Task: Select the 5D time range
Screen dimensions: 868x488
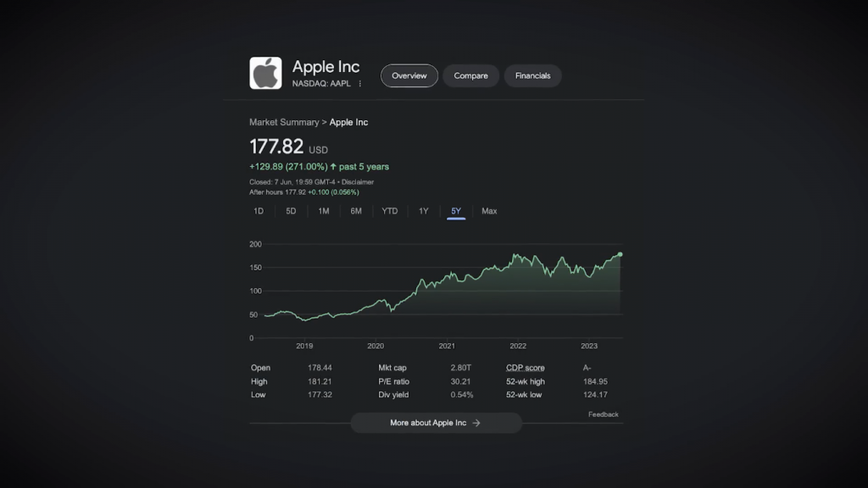Action: [x=291, y=211]
